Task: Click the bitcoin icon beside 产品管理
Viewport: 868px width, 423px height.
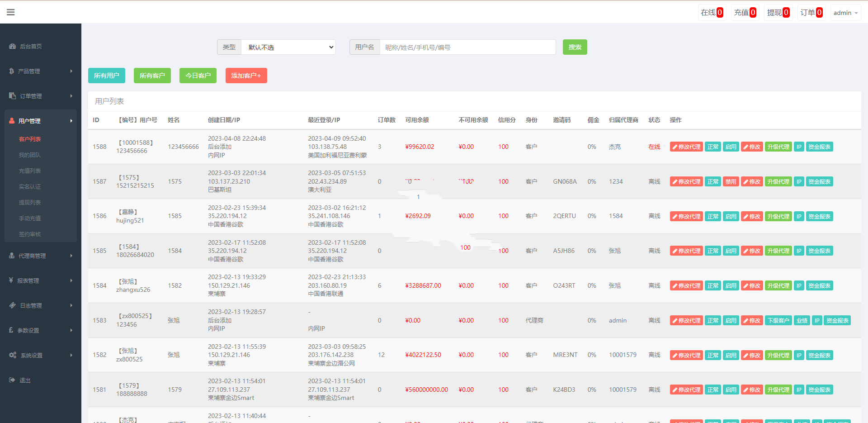Action: pos(12,71)
